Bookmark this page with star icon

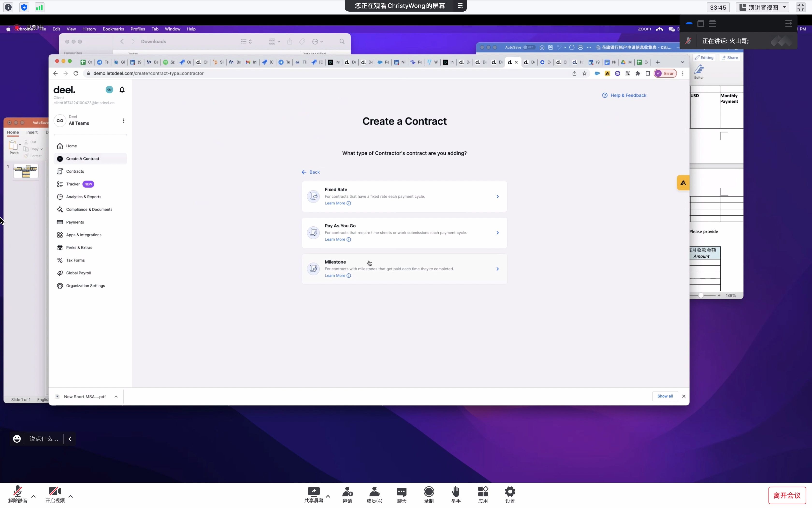[x=585, y=74]
